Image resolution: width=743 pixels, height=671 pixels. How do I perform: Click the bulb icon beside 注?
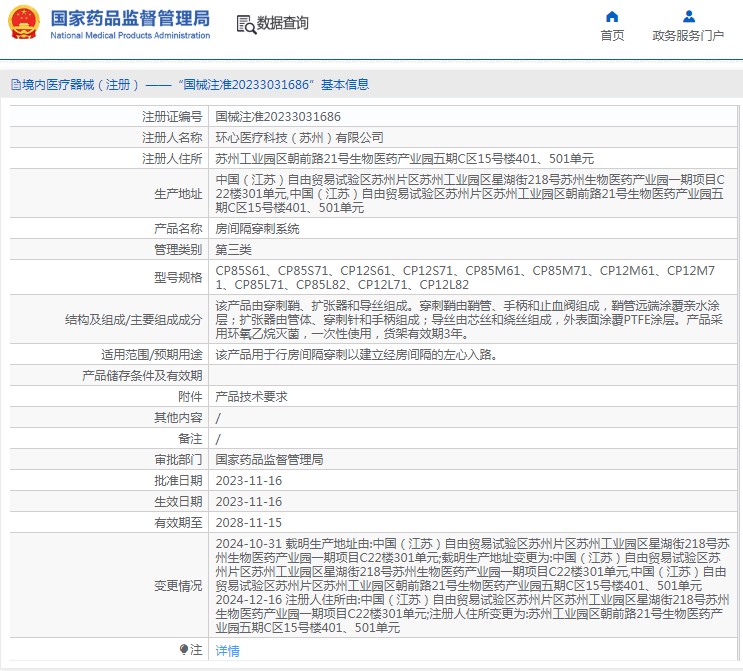pos(184,649)
